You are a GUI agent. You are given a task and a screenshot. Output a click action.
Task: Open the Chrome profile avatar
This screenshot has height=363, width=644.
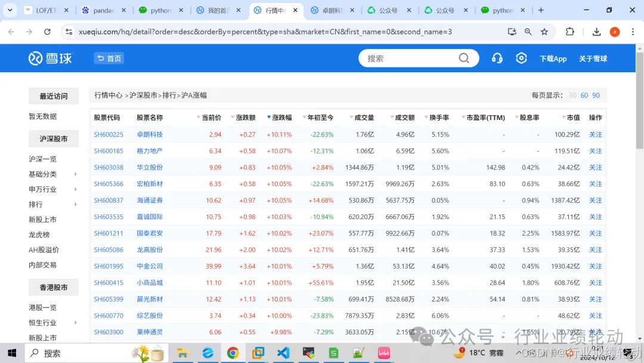[615, 32]
